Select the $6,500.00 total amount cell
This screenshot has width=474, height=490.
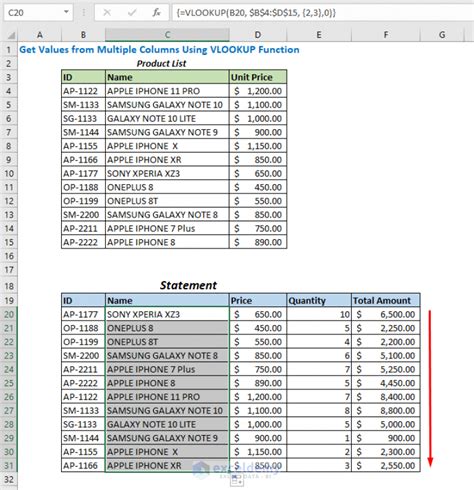(386, 314)
